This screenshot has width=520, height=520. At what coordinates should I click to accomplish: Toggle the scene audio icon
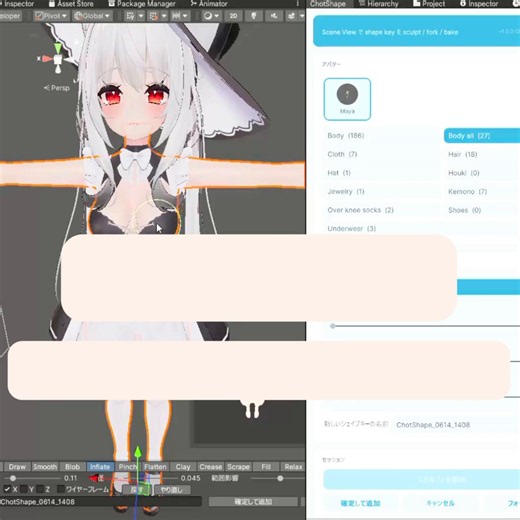(274, 16)
